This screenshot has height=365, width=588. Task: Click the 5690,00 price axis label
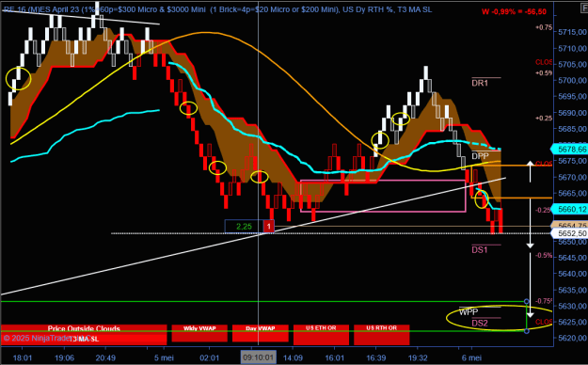pyautogui.click(x=573, y=113)
